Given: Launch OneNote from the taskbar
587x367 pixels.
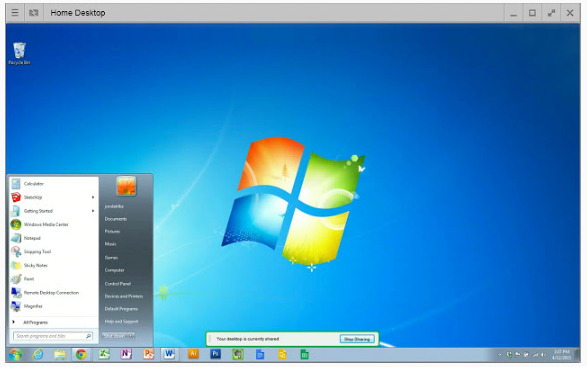Looking at the screenshot, I should coord(126,354).
